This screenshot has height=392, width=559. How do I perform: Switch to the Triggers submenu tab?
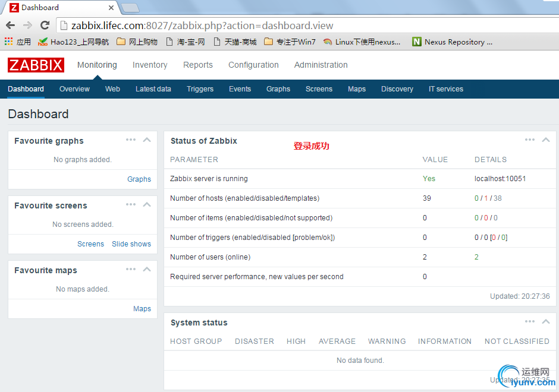pyautogui.click(x=200, y=89)
